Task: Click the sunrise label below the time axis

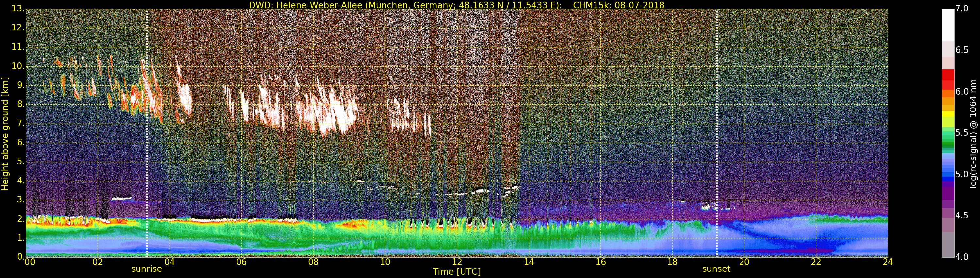Action: pos(146,269)
